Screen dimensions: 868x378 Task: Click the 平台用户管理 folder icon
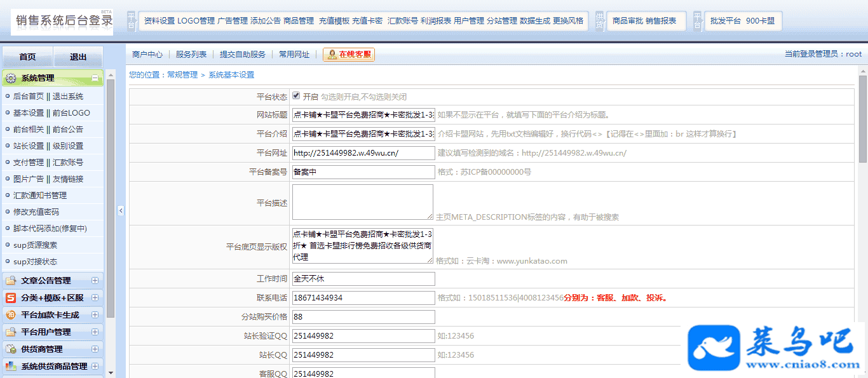tap(11, 332)
